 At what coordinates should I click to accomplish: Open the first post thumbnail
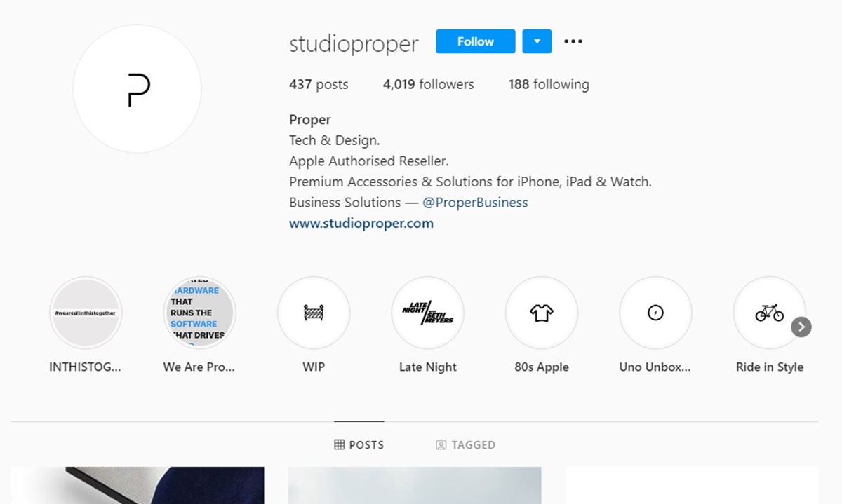(x=138, y=485)
